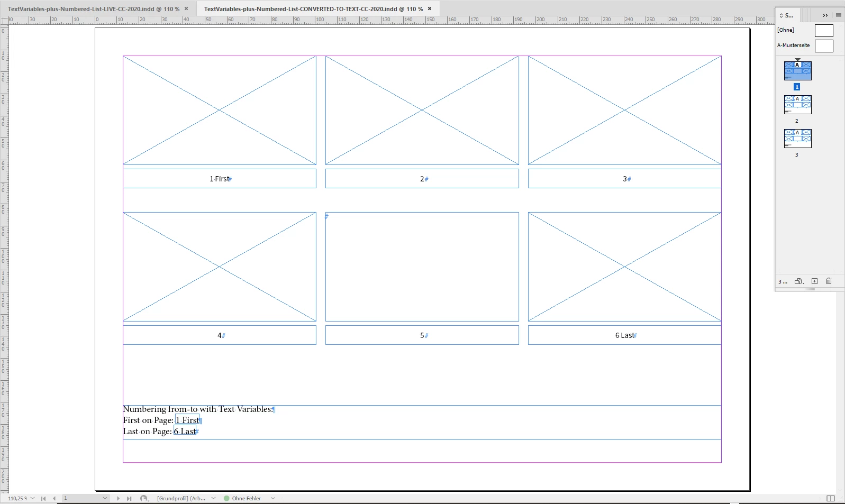Select the [Ohne] master thumbnail
Screen dimensions: 845x504
[824, 31]
